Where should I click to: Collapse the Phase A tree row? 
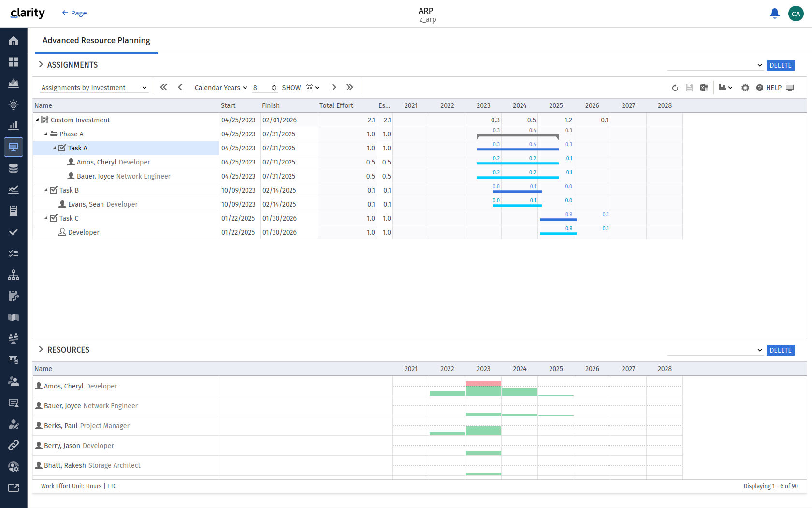click(x=46, y=134)
